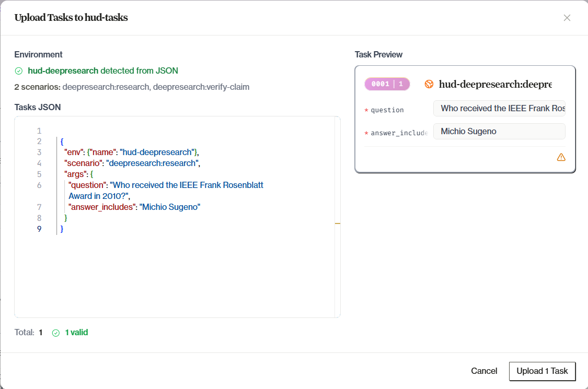Dismiss the dialog using the X button

click(567, 17)
